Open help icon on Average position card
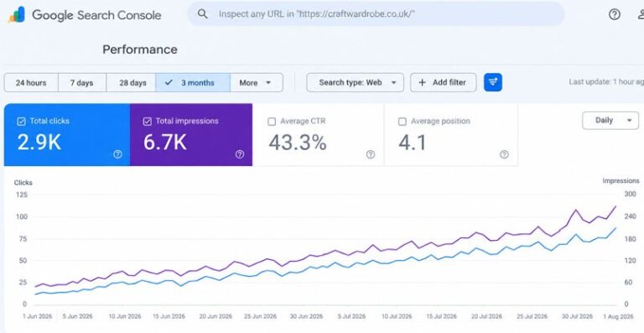 click(x=504, y=154)
